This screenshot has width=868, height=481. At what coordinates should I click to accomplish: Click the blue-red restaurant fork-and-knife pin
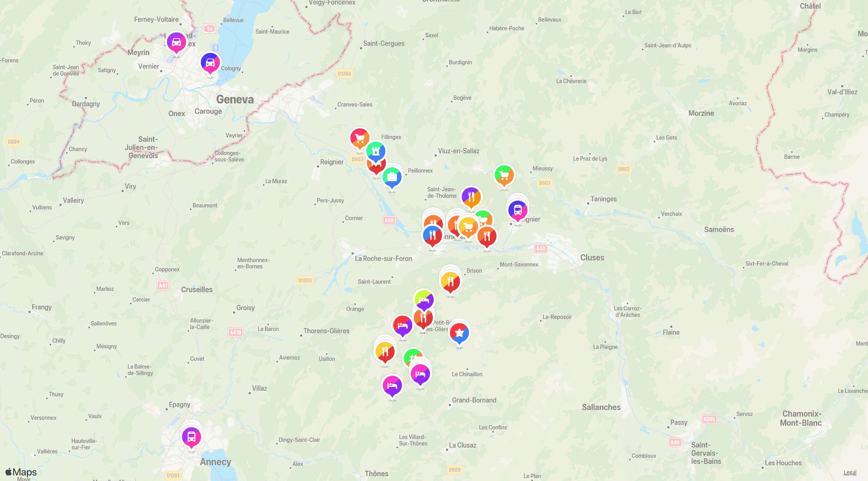click(432, 235)
